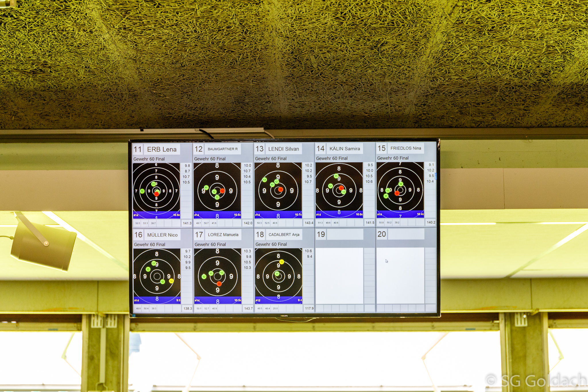
Task: Click yellow shot marker 14 on MÜLLER Nico target
Action: 171,281
